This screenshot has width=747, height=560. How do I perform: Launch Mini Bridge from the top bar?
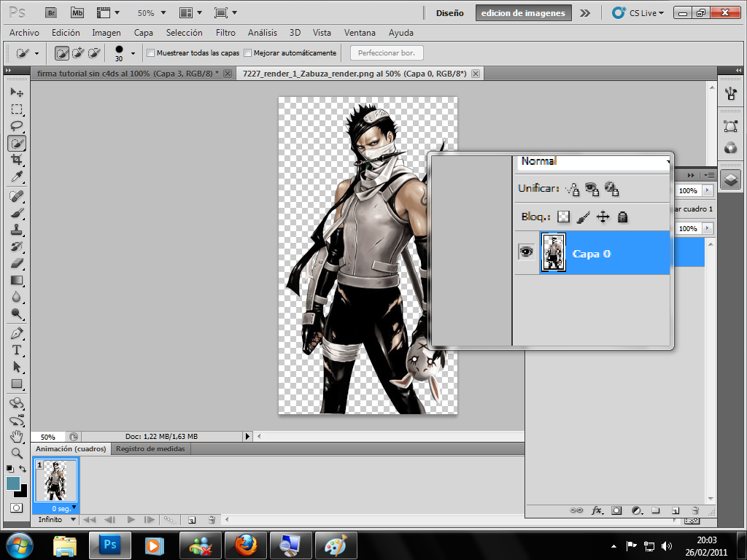click(77, 13)
